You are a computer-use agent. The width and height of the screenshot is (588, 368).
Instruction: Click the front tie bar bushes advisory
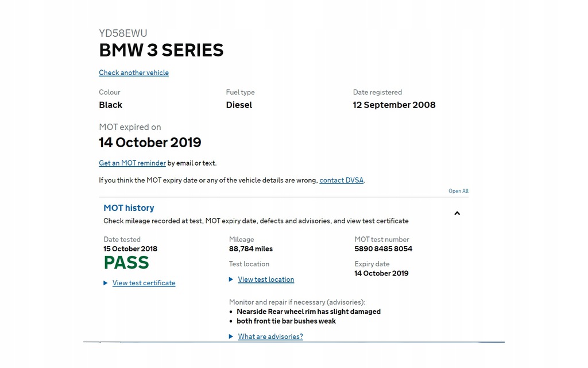click(286, 321)
